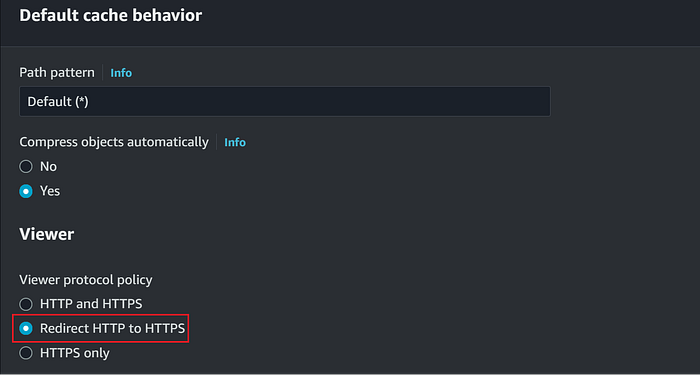Image resolution: width=700 pixels, height=375 pixels.
Task: Click the Viewer section heading
Action: tap(46, 234)
